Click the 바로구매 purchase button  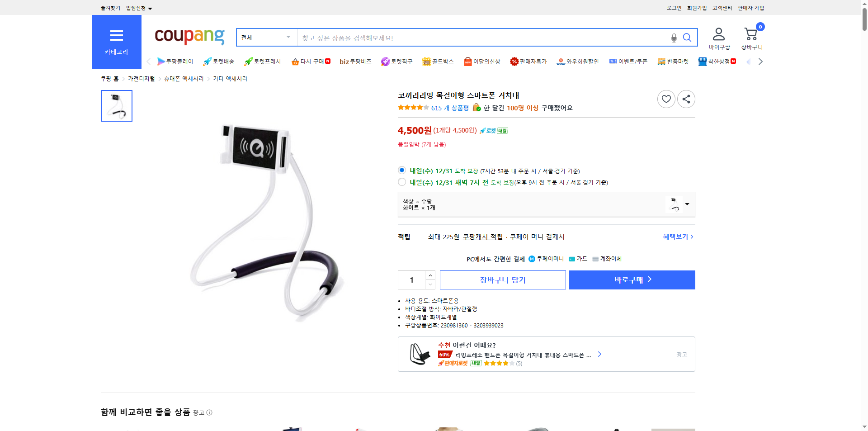632,279
